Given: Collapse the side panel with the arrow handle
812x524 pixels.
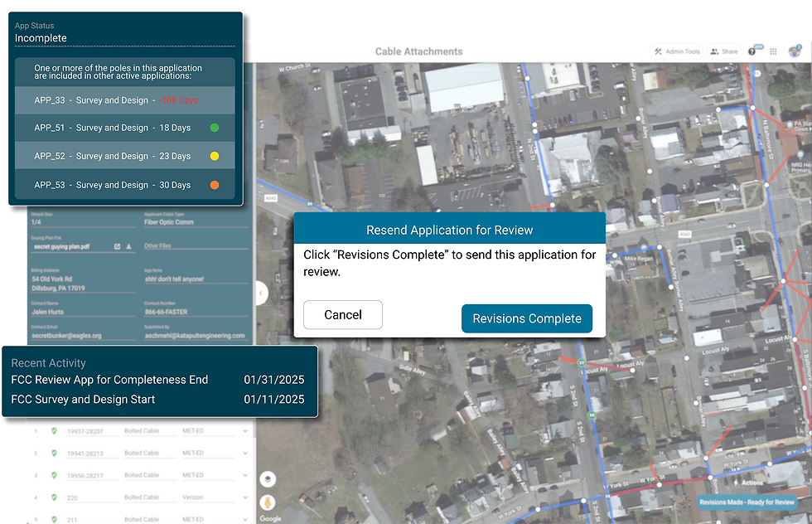Looking at the screenshot, I should pyautogui.click(x=261, y=294).
